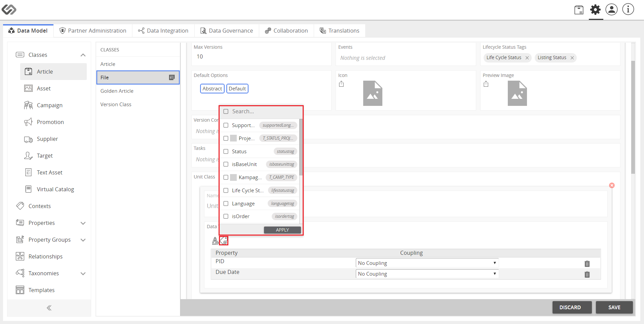Expand the Properties section chevron
Screen dimensions: 644x324
point(83,223)
